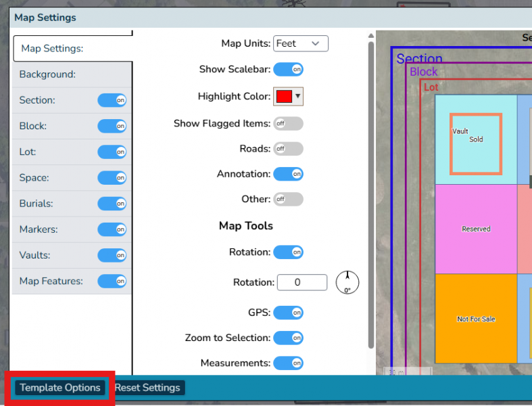Select the Space tab label
Viewport: 532px width, 406px height.
coord(34,178)
